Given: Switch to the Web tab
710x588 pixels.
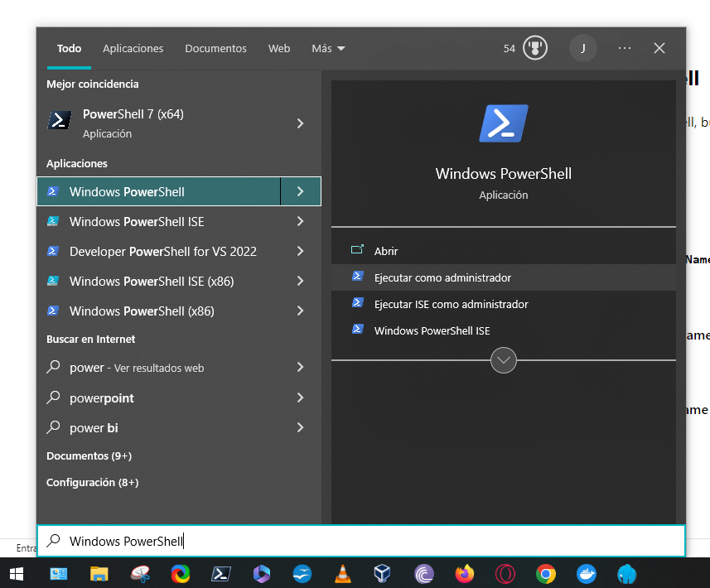Looking at the screenshot, I should click(279, 48).
